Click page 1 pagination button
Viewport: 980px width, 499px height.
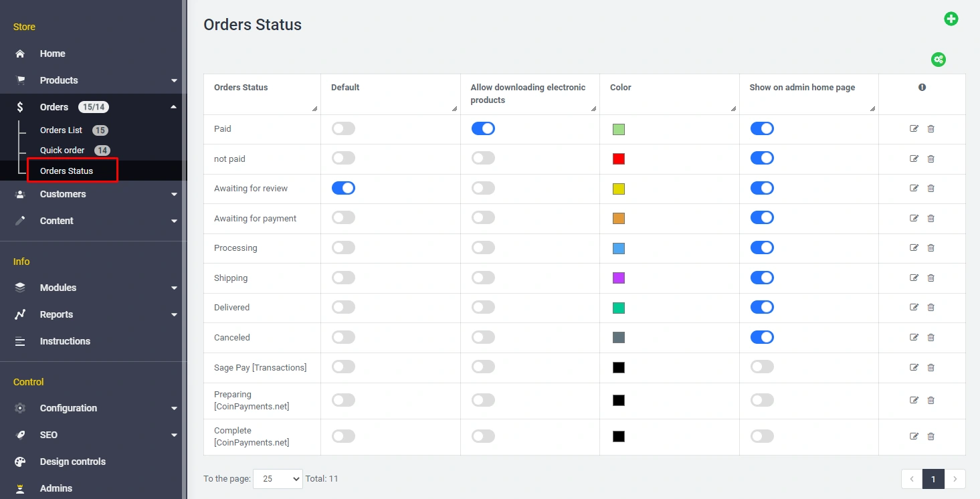(x=933, y=479)
